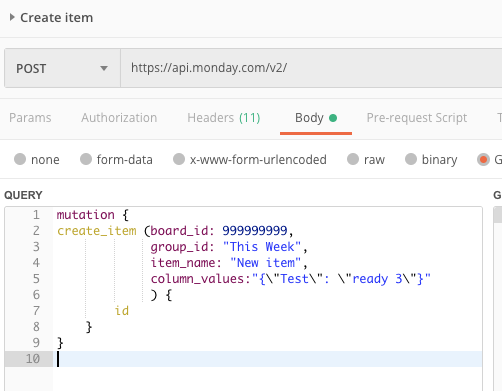This screenshot has width=502, height=391.
Task: Click the QUERY heading label
Action: tap(23, 195)
